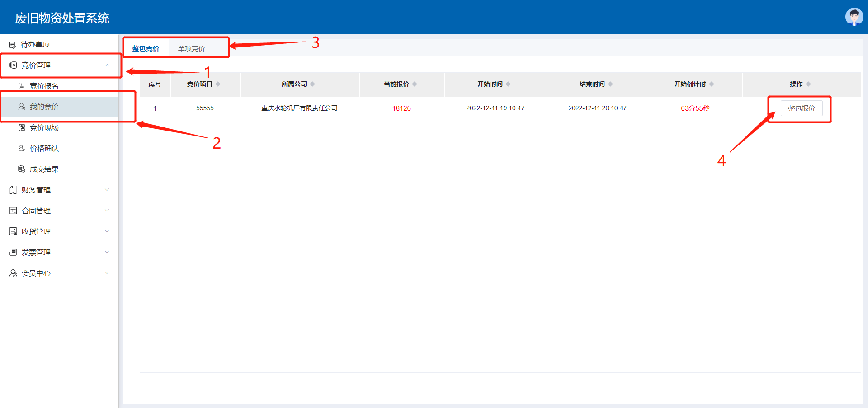Go to 竞价现场 page
Image resolution: width=868 pixels, height=408 pixels.
click(44, 128)
